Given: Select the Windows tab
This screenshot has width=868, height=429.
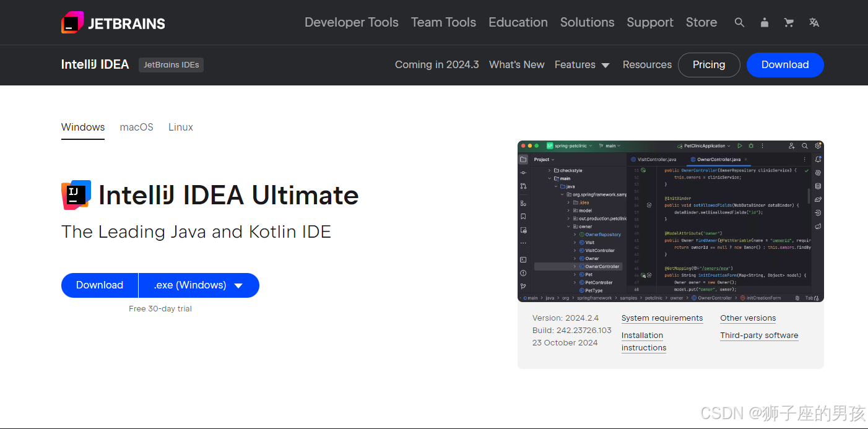Looking at the screenshot, I should 83,127.
